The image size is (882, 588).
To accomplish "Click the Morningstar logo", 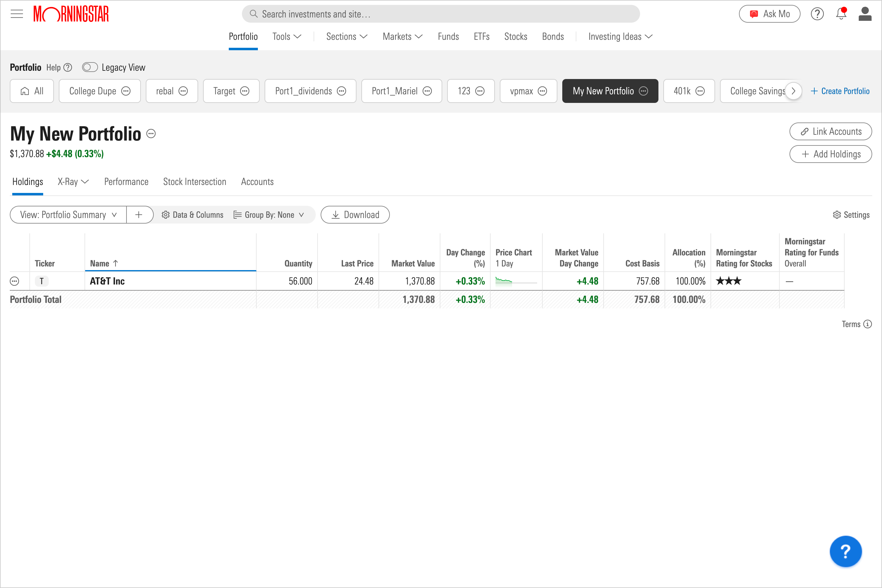I will click(x=71, y=14).
